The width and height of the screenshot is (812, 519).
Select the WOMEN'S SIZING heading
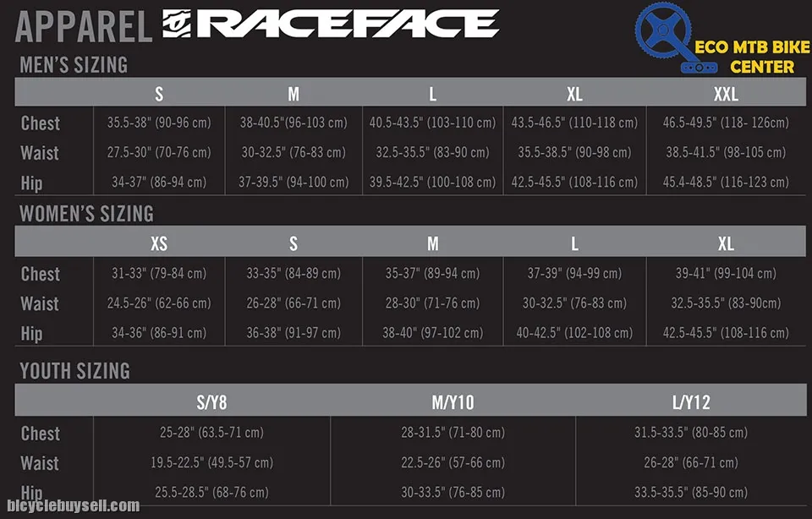(x=86, y=213)
